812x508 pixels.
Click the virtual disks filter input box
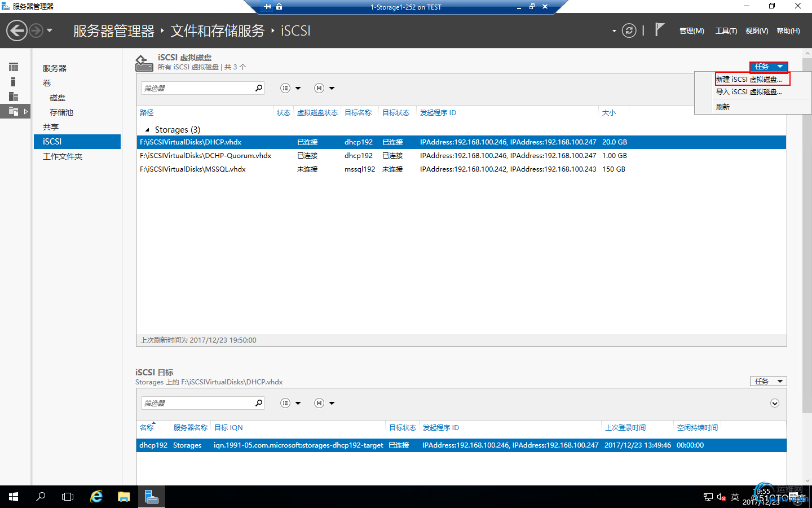coord(197,88)
